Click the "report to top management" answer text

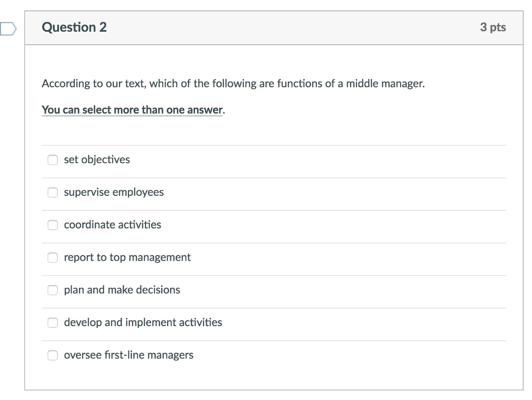tap(127, 258)
